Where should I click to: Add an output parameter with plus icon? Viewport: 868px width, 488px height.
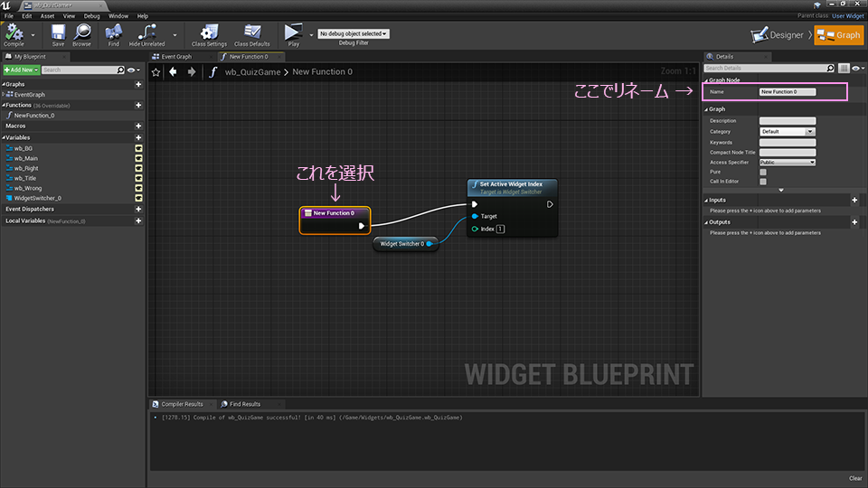[x=854, y=222]
